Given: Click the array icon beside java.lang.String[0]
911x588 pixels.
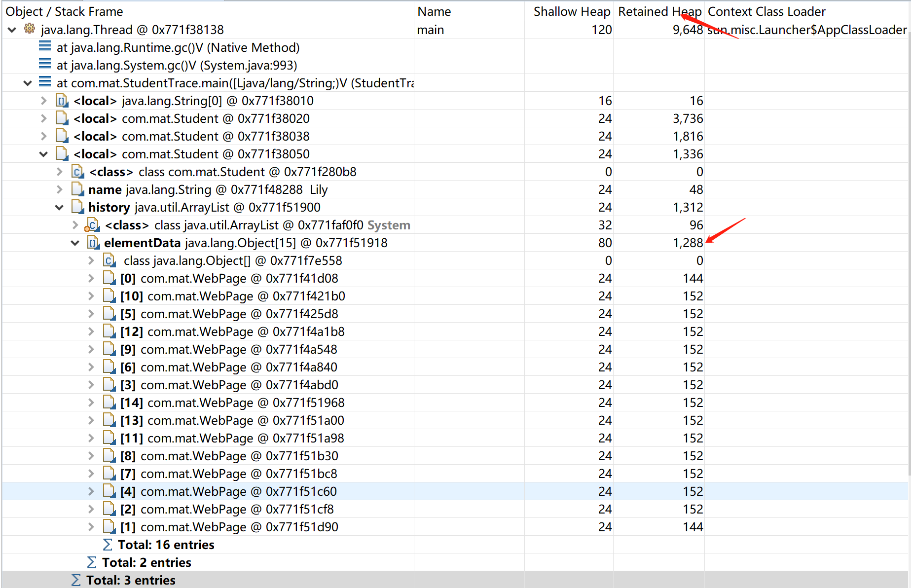Looking at the screenshot, I should [62, 101].
